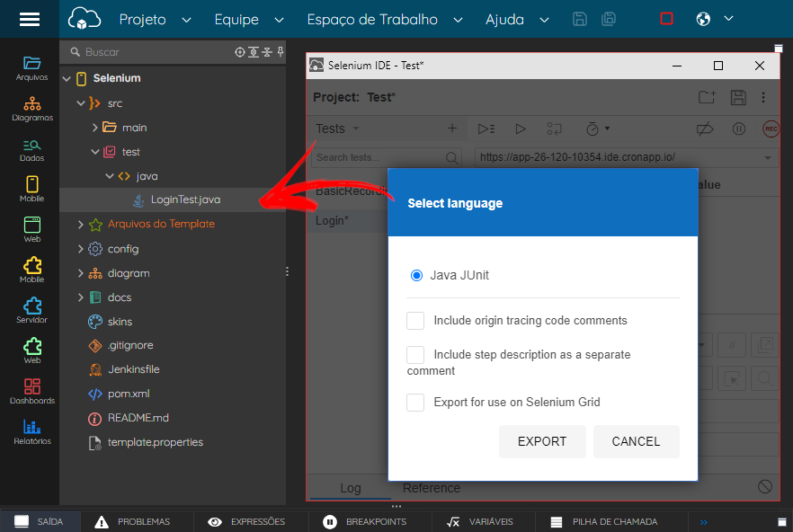The image size is (793, 532).
Task: Click the clear log icon
Action: pyautogui.click(x=765, y=486)
